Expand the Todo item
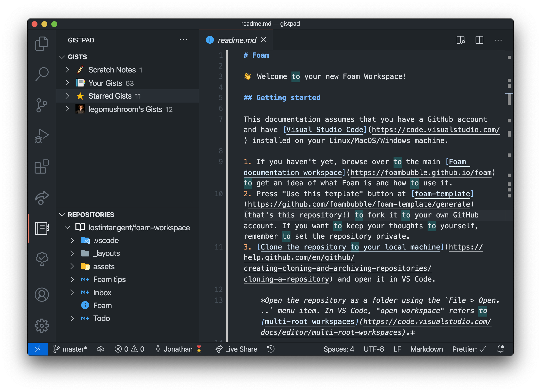The width and height of the screenshot is (541, 392). [x=72, y=318]
